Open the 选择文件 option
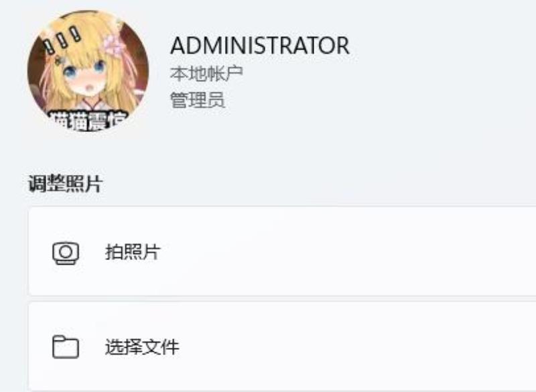Screen dimensions: 536x392 [x=142, y=347]
